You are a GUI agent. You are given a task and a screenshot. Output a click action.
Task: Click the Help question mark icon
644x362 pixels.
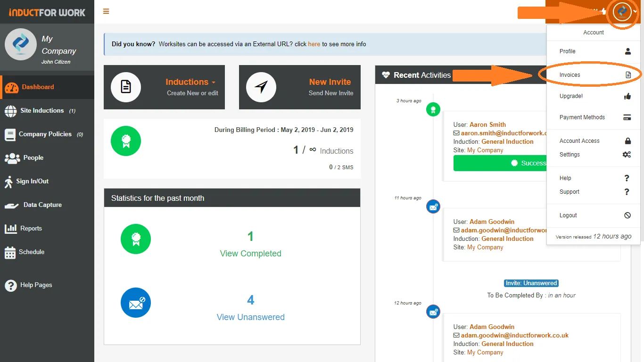[x=627, y=178]
